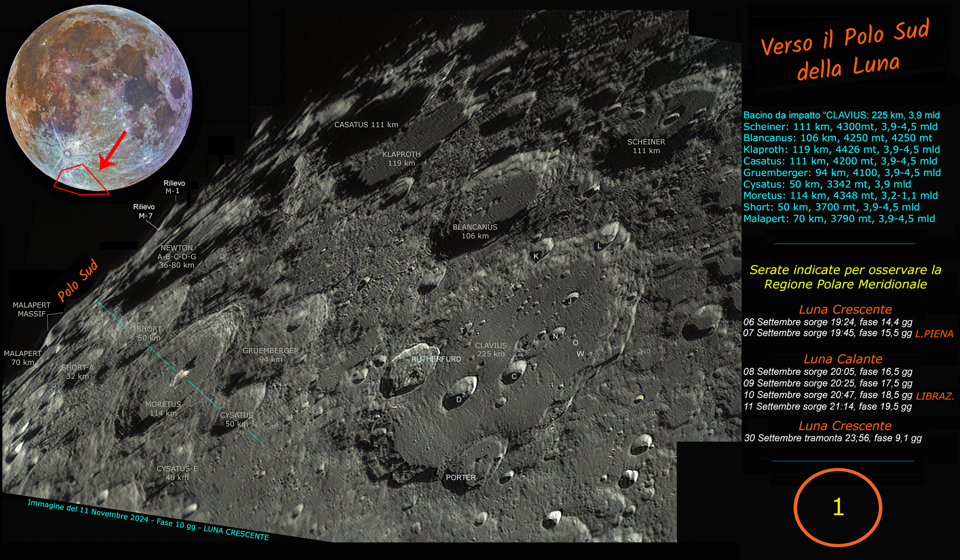Screen dimensions: 960x560
Task: Click the Rilievo M-7 label
Action: point(144,211)
